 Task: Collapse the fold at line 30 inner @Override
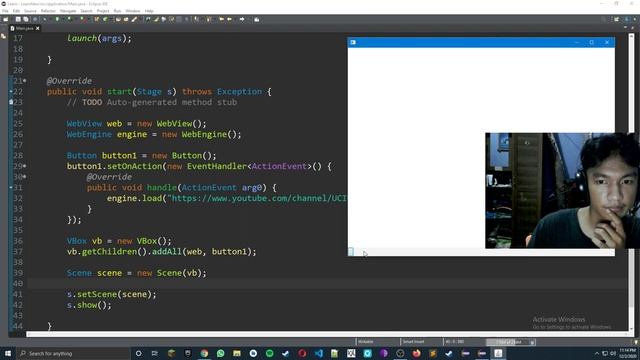click(24, 177)
